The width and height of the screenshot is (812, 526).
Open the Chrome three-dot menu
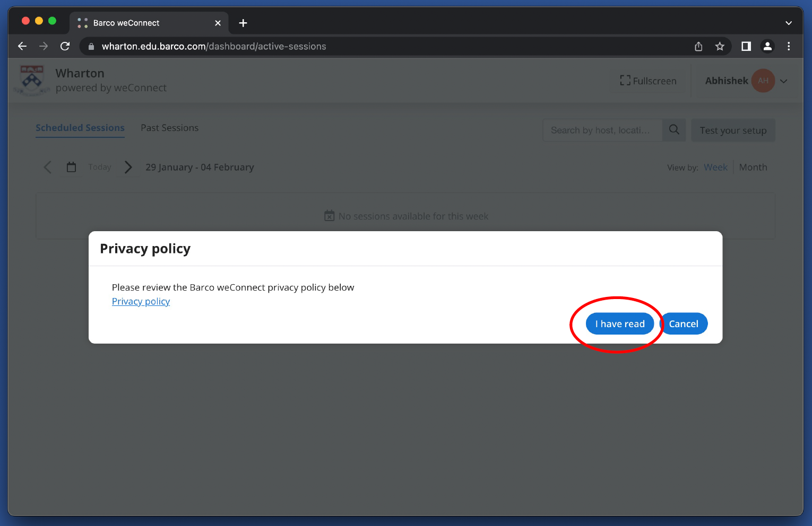pyautogui.click(x=789, y=46)
